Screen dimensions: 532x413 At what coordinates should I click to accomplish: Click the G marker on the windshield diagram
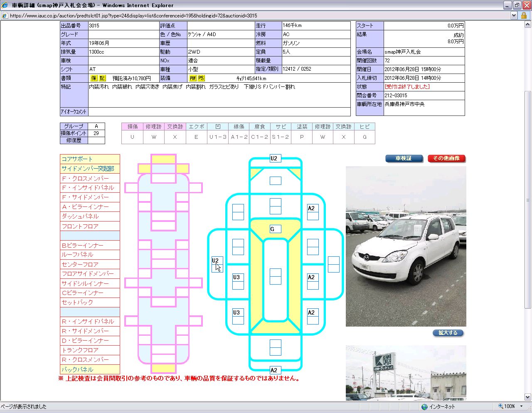tap(272, 229)
